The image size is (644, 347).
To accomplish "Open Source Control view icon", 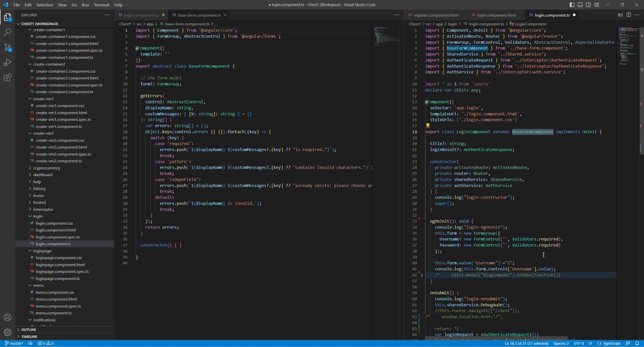I will click(x=8, y=47).
